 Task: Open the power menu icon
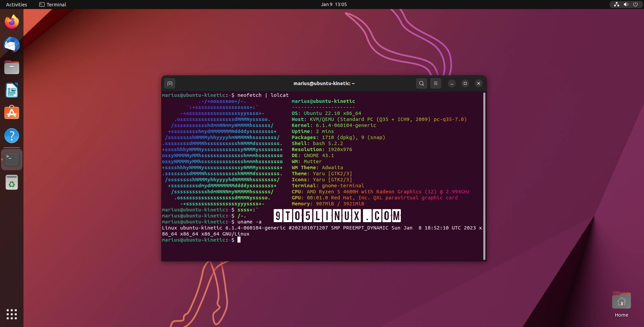(636, 4)
